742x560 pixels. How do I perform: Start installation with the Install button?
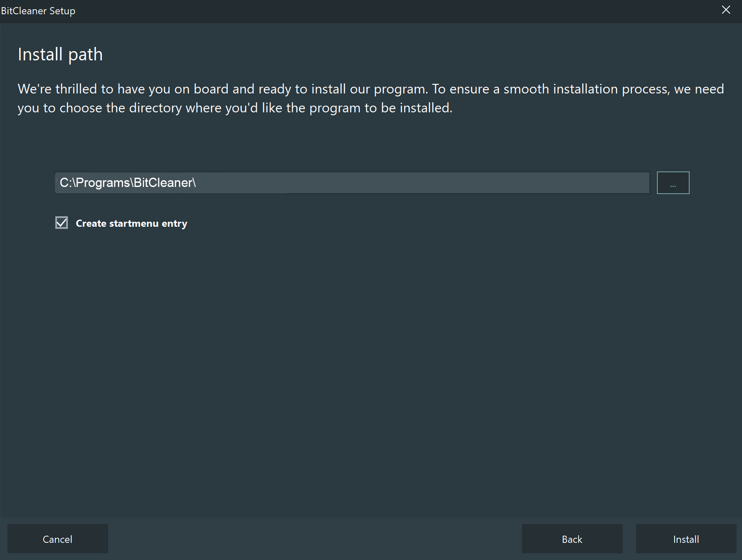tap(686, 539)
